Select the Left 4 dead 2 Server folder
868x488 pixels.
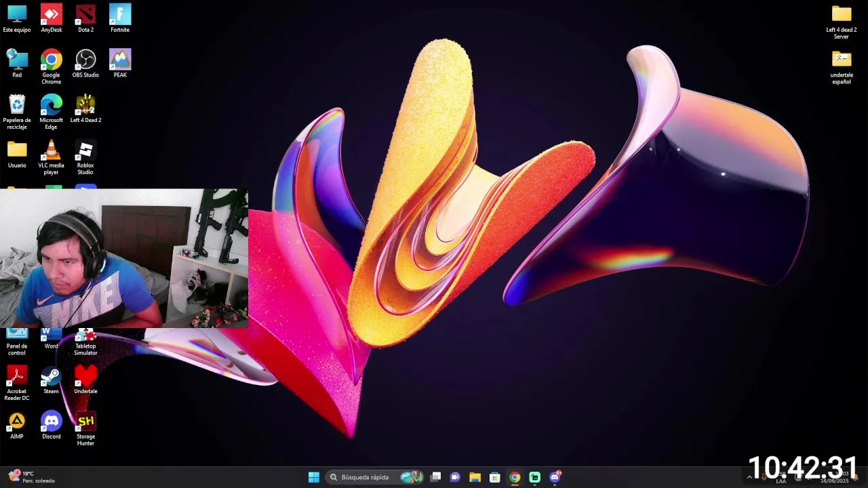click(842, 22)
